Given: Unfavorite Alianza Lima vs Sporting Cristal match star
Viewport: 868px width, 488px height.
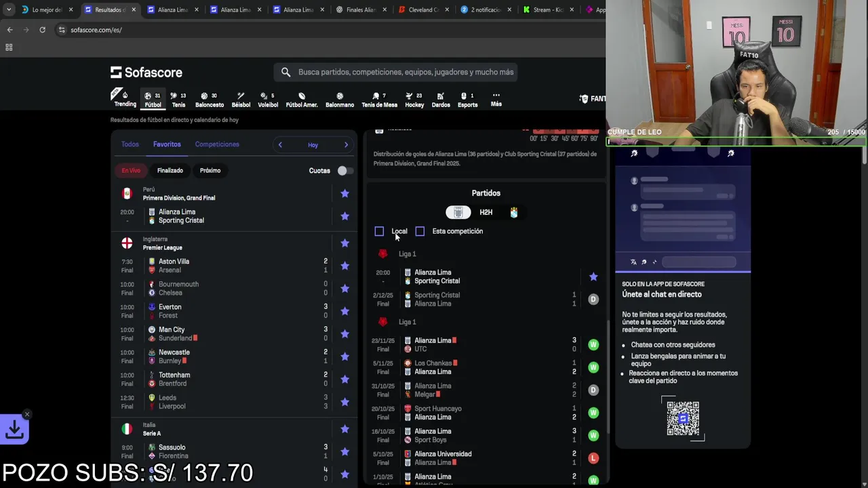Looking at the screenshot, I should [x=344, y=216].
